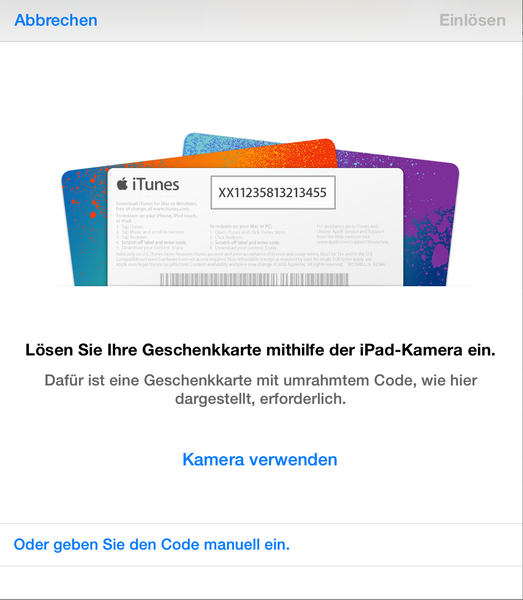
Task: Tap Abbrechen to cancel redemption
Action: coord(56,20)
